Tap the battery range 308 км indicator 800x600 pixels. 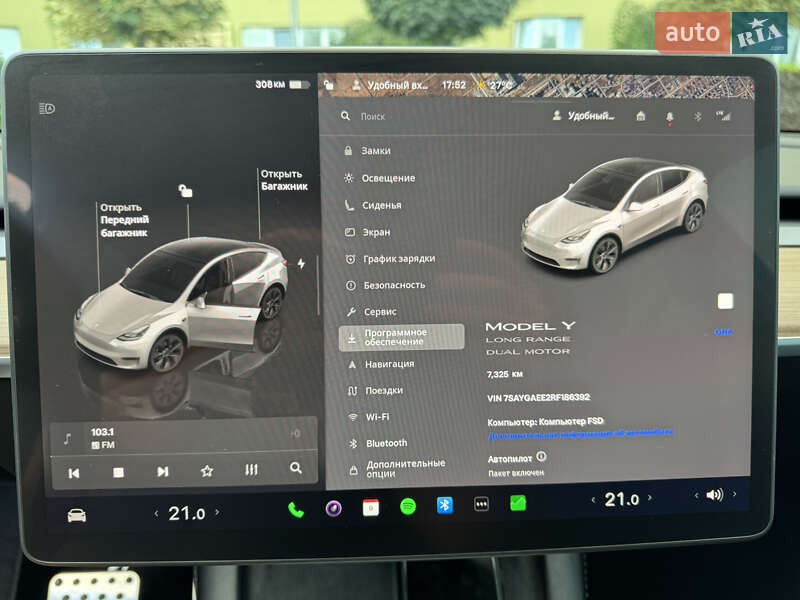tap(282, 84)
